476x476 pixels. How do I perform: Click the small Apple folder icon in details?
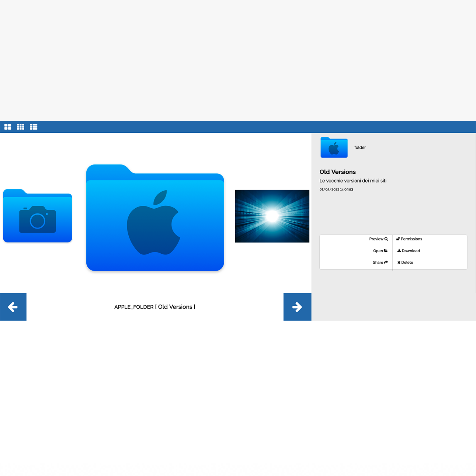tap(334, 147)
